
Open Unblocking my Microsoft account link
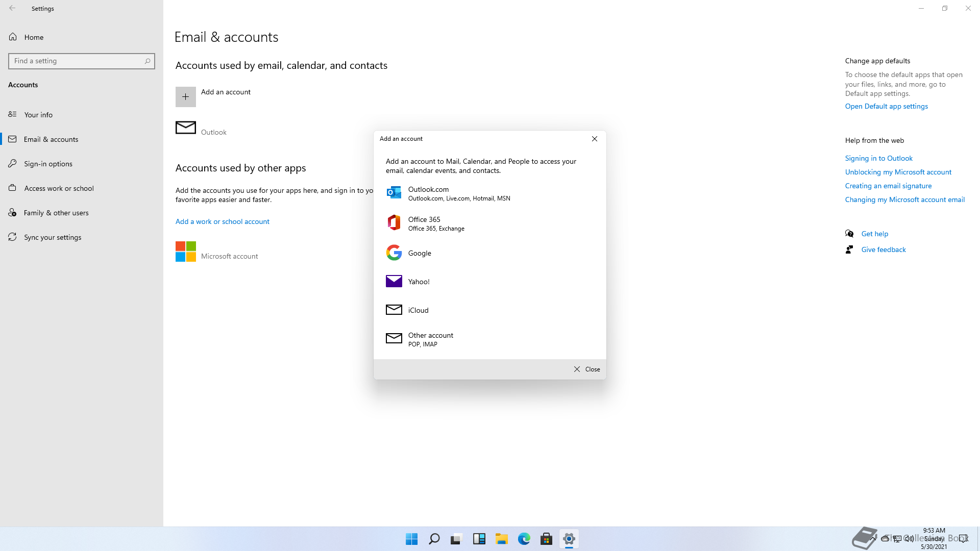pos(898,172)
